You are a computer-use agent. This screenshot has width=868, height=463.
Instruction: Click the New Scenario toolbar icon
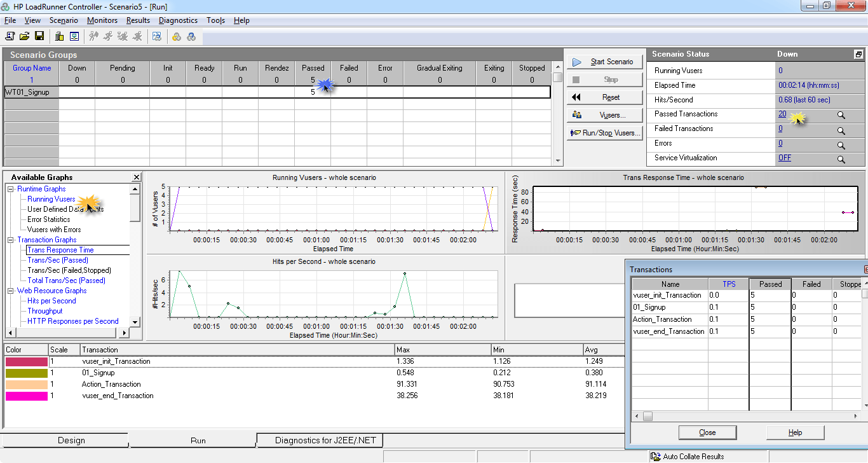click(11, 36)
